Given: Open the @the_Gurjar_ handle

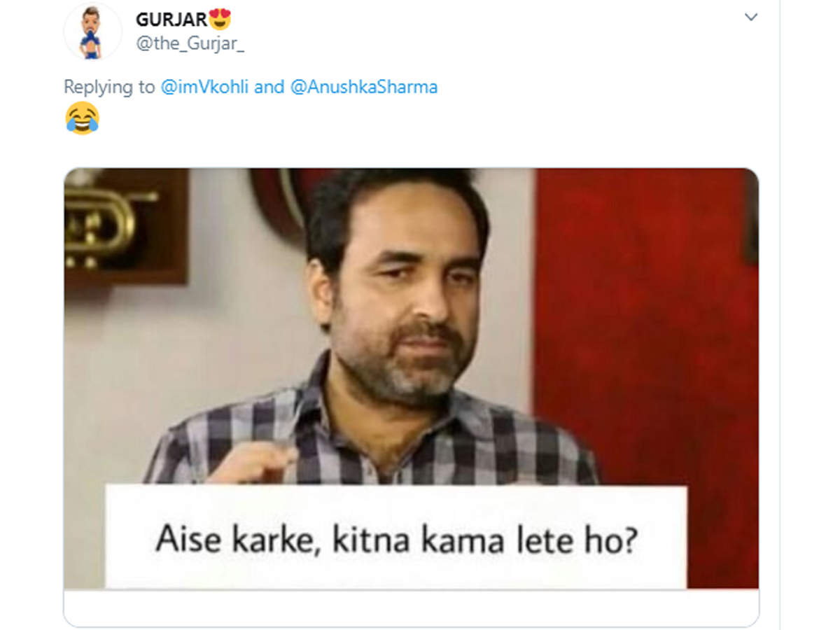Looking at the screenshot, I should 190,45.
